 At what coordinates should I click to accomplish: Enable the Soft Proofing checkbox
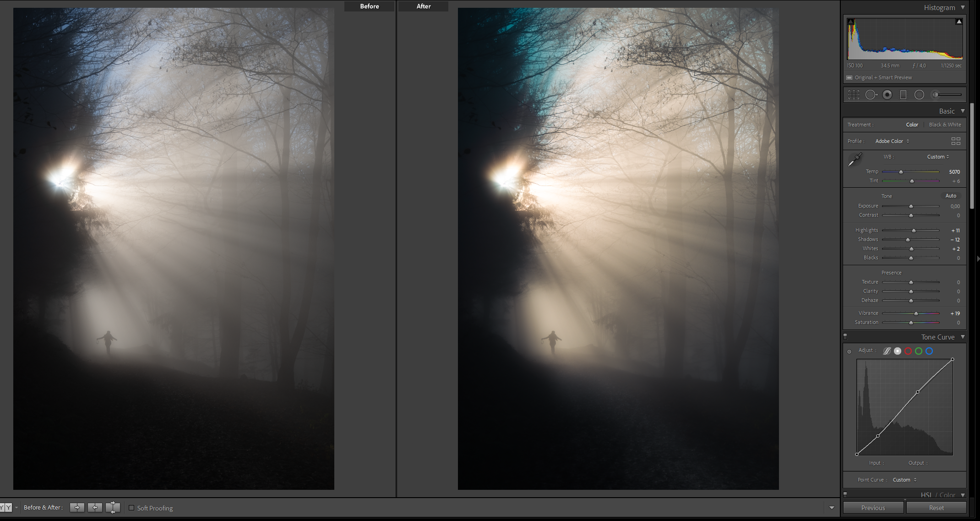click(131, 508)
